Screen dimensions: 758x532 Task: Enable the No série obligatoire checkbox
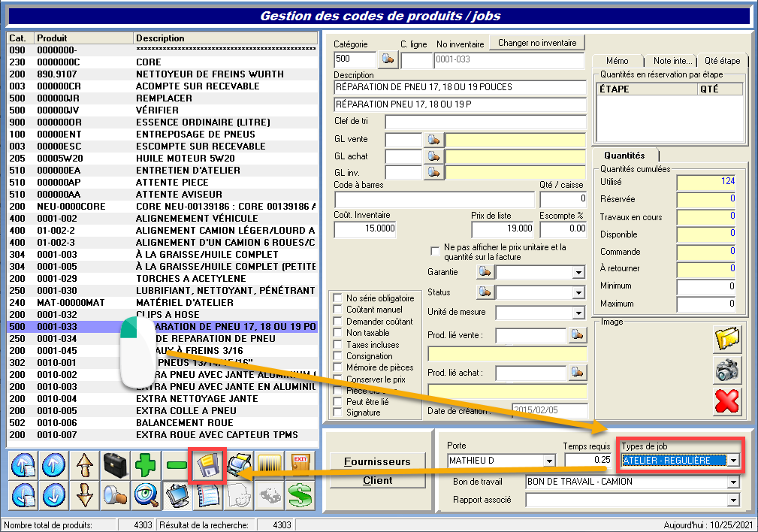pyautogui.click(x=338, y=298)
